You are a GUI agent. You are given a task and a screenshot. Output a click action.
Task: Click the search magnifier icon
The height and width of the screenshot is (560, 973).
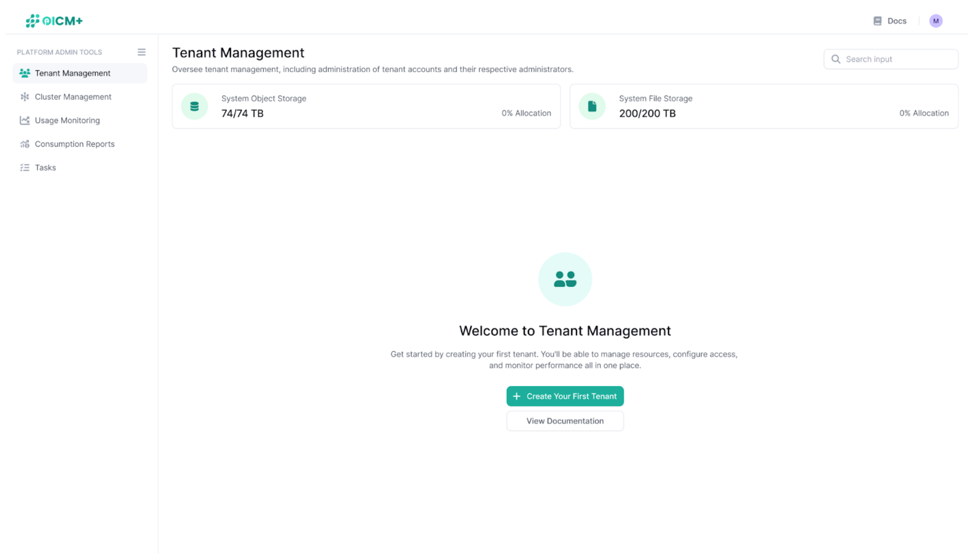[836, 59]
